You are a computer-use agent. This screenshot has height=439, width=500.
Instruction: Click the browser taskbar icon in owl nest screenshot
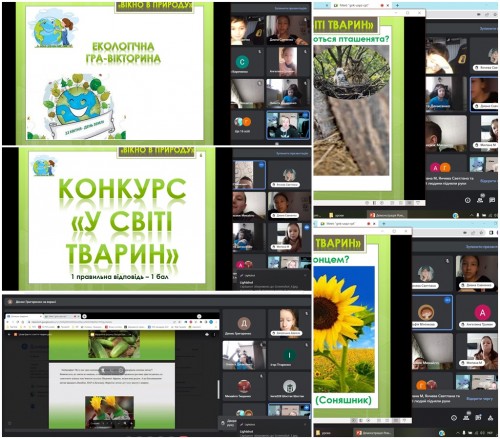tap(456, 215)
